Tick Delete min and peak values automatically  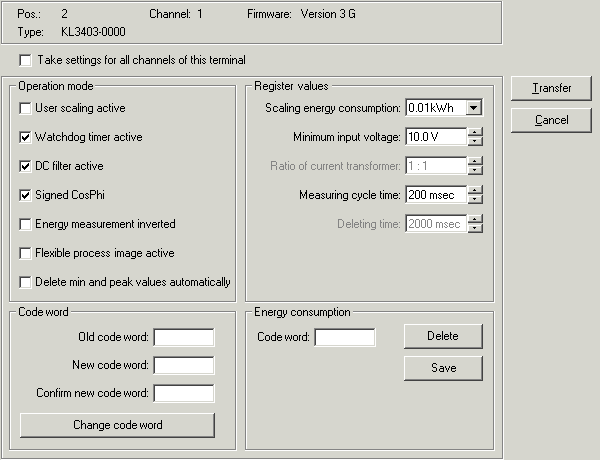25,282
